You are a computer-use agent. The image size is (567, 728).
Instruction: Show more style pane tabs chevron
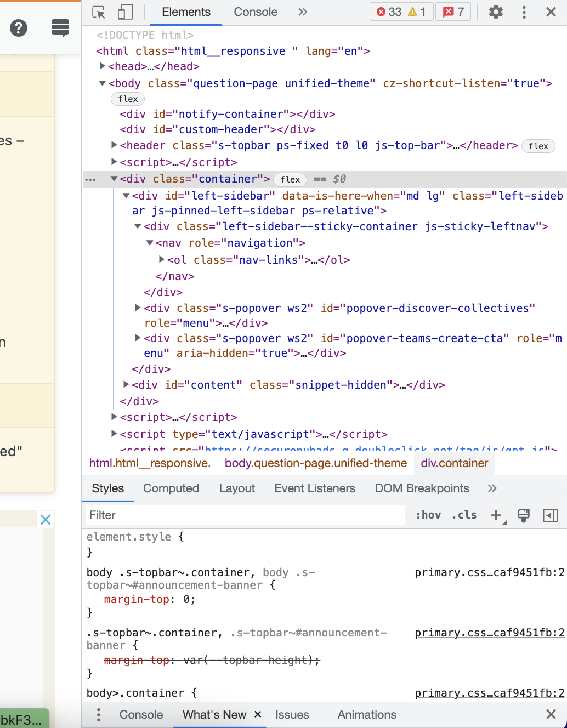tap(492, 488)
